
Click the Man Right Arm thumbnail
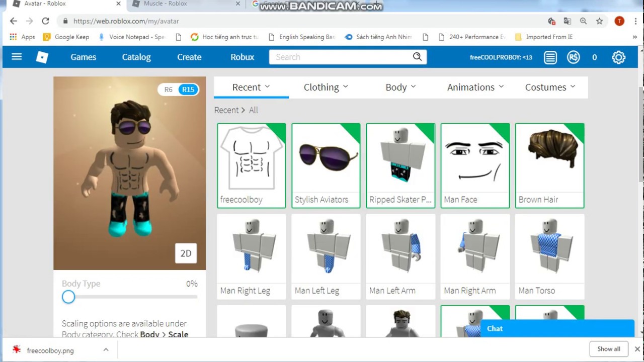(x=475, y=248)
